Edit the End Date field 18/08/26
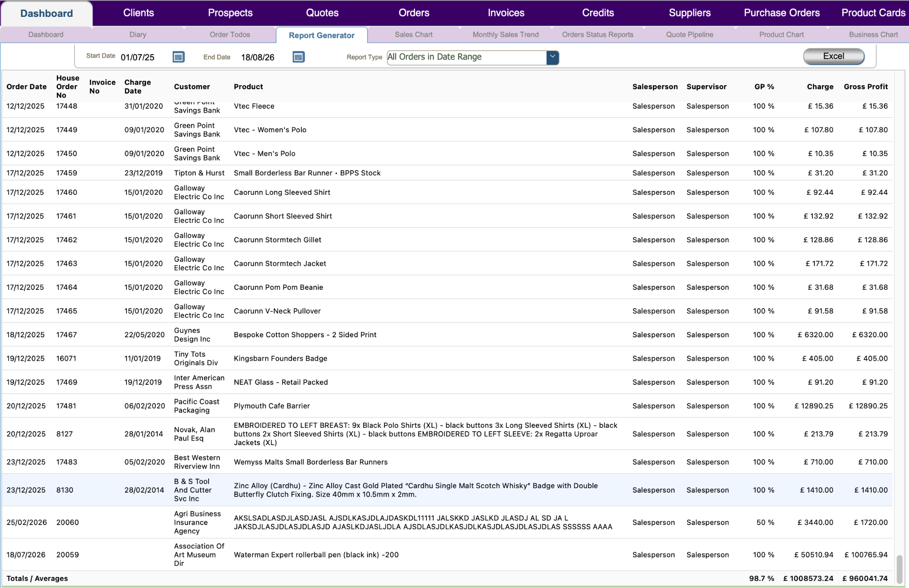This screenshot has height=588, width=909. (258, 57)
